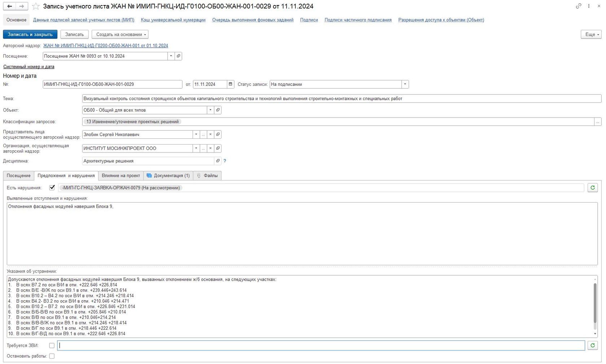Check the Остановить работы checkbox
Viewport: 606px width, 364px height.
[x=52, y=356]
